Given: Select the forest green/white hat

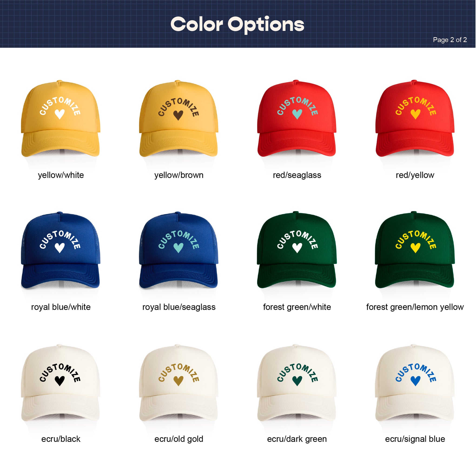Looking at the screenshot, I should pos(297,250).
